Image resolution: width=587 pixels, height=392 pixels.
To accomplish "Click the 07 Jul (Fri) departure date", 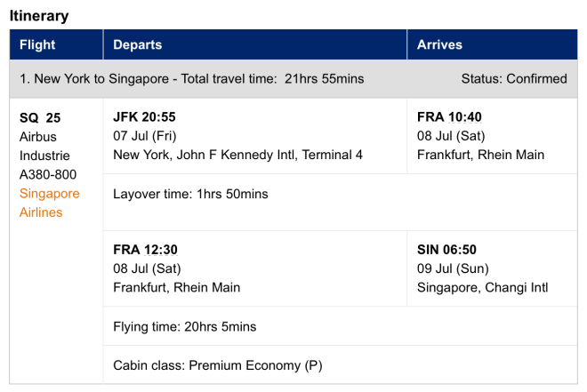I will pyautogui.click(x=145, y=136).
